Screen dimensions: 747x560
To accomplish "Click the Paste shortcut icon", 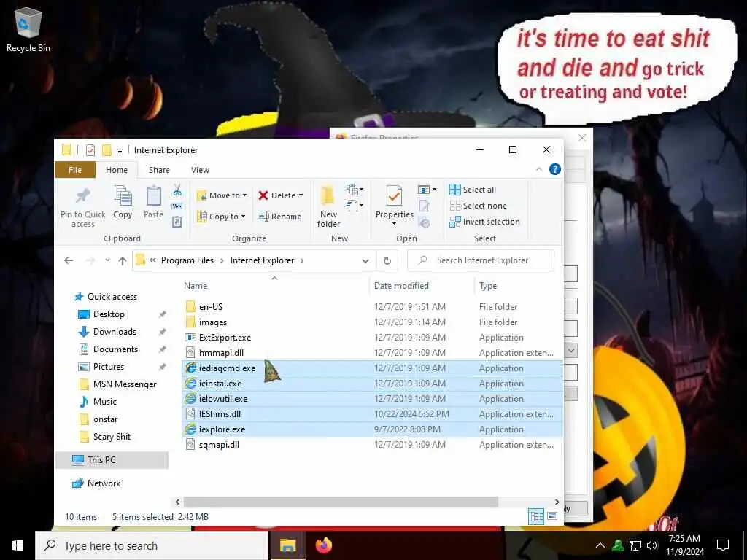I will (x=177, y=222).
